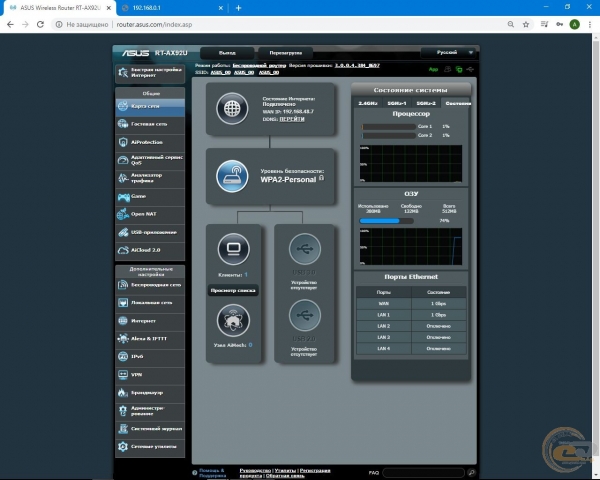This screenshot has width=600, height=480.
Task: Open the Руководство link in footer
Action: click(x=255, y=470)
